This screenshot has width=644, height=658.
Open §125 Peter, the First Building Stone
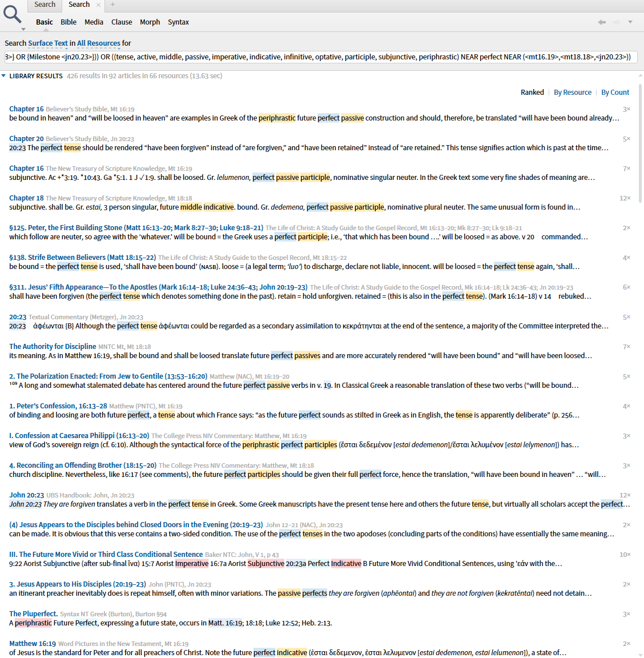136,228
